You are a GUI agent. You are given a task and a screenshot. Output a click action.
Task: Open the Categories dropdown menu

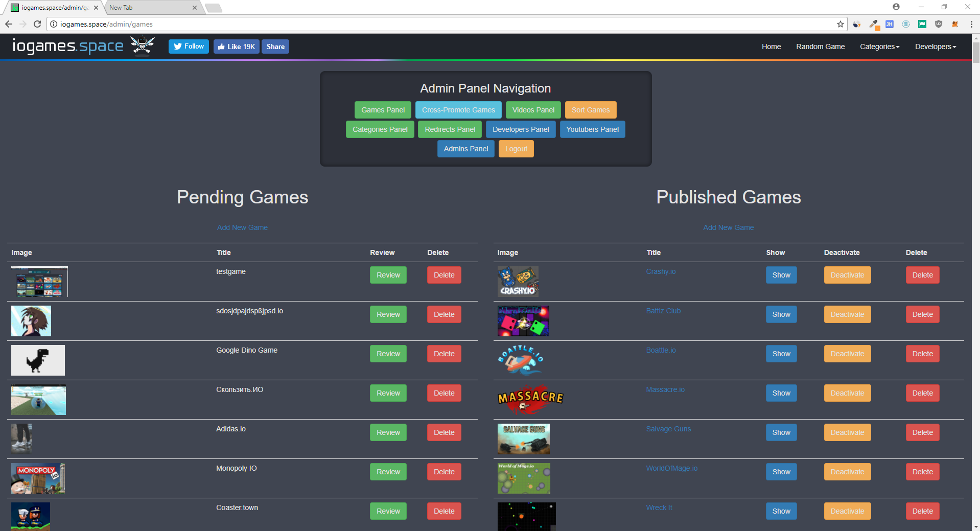click(879, 47)
